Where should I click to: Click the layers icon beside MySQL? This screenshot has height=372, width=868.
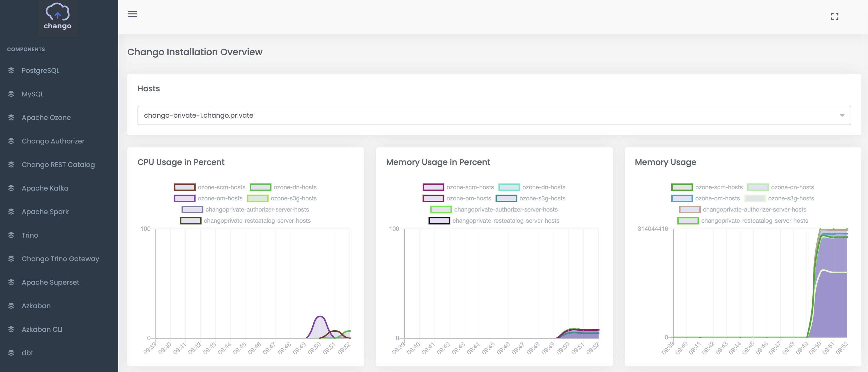pos(11,94)
